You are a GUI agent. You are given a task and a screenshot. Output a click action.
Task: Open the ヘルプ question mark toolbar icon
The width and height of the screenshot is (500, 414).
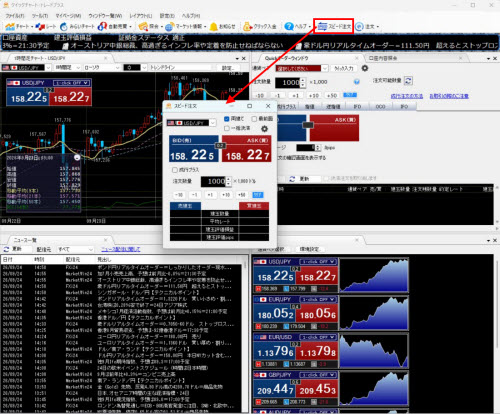point(289,26)
